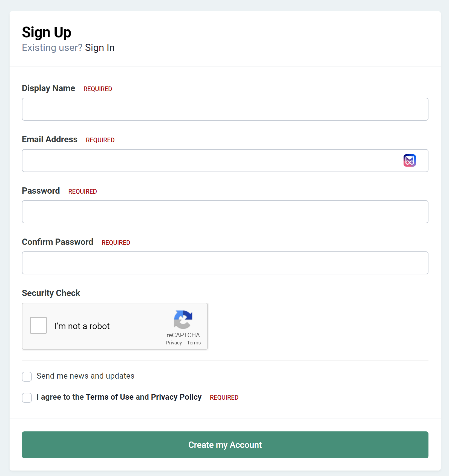Image resolution: width=449 pixels, height=476 pixels.
Task: Click the Email Address input field
Action: [x=192, y=161]
